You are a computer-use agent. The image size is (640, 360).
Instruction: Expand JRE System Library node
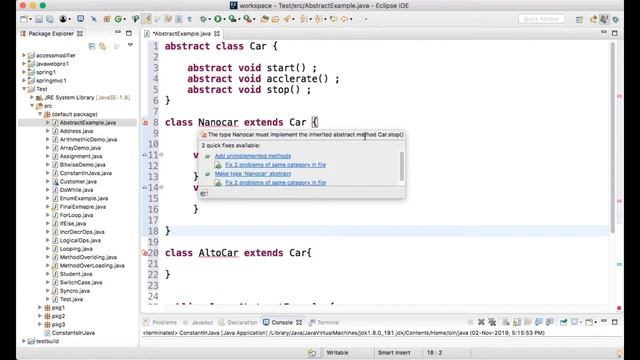32,97
